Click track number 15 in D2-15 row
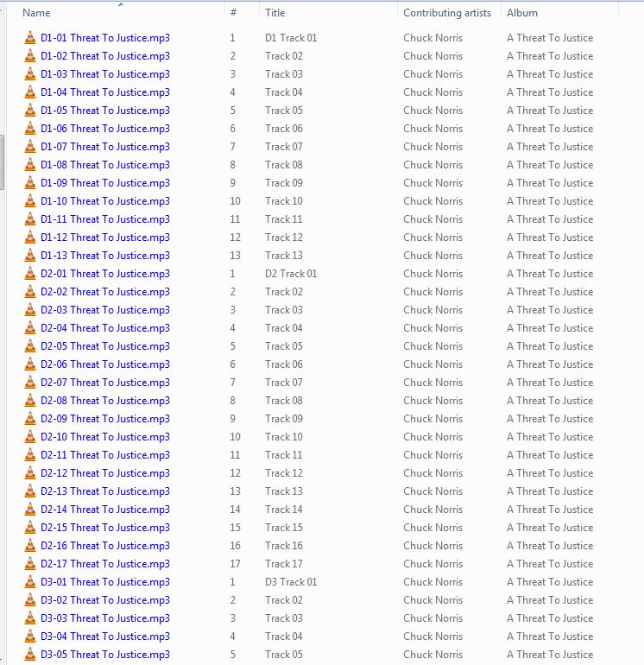The width and height of the screenshot is (644, 665). 236,528
